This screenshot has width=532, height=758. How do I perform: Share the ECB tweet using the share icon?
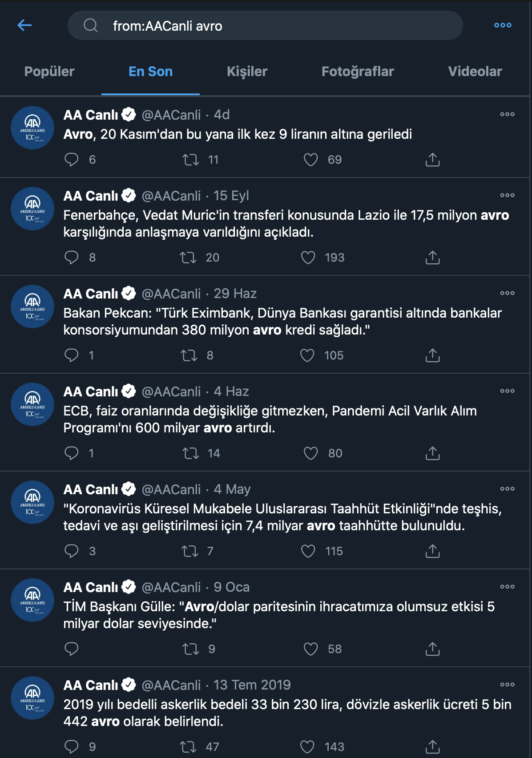pos(432,453)
